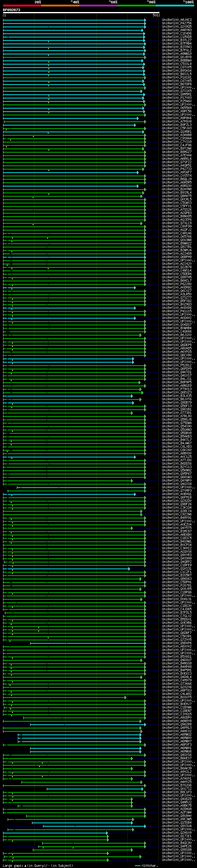This screenshot has width=197, height=868.
Task: Click the UniRef100_B6SIL5 label
Action: tap(177, 74)
